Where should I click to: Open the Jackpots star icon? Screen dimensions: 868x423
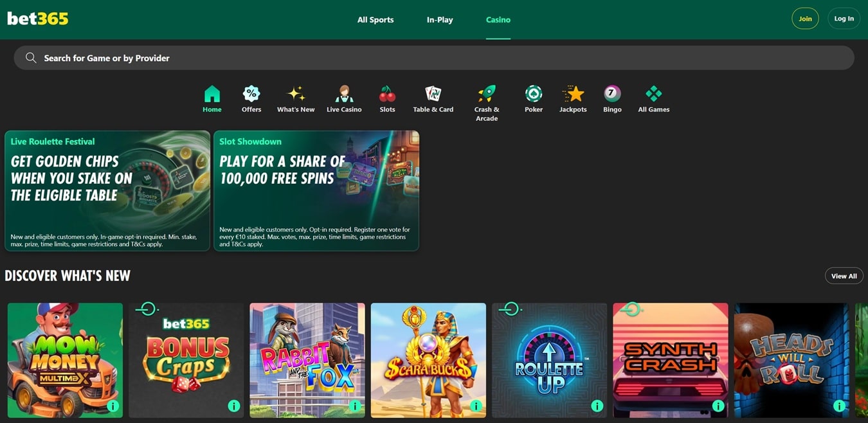click(573, 94)
